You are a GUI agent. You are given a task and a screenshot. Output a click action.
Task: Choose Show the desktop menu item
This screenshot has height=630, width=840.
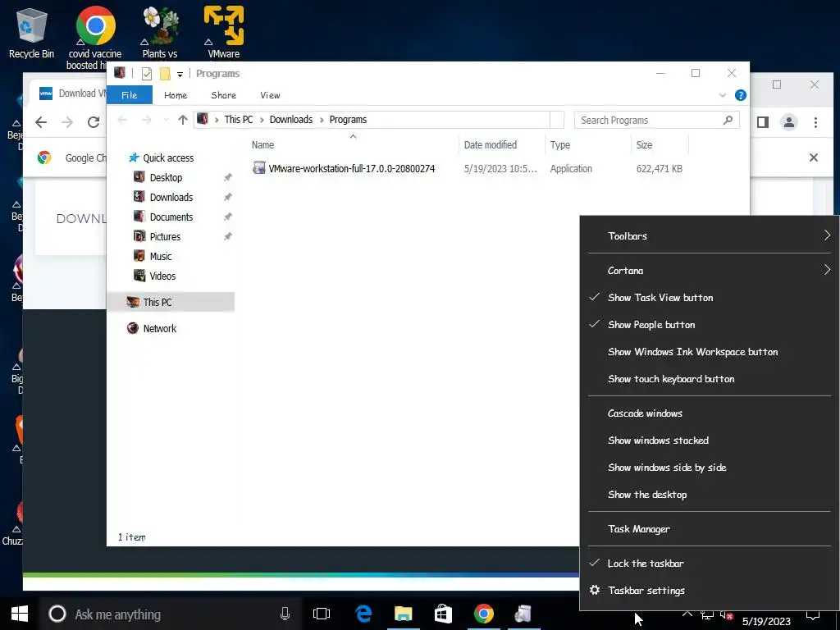pyautogui.click(x=710, y=495)
